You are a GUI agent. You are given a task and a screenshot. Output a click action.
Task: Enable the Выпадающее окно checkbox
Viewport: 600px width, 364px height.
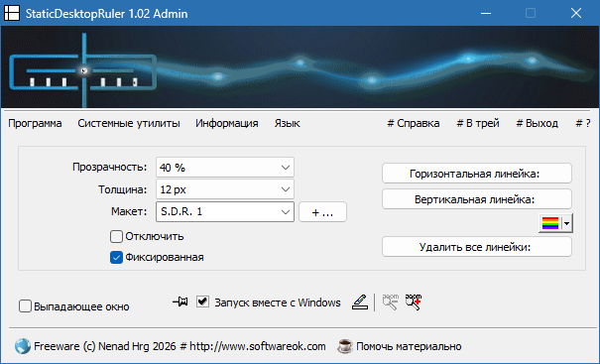coord(25,306)
